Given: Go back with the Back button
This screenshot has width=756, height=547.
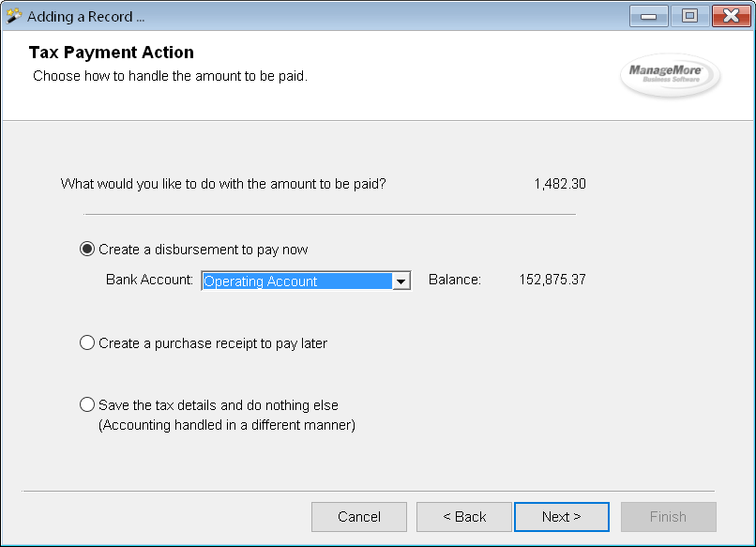Looking at the screenshot, I should pyautogui.click(x=463, y=516).
